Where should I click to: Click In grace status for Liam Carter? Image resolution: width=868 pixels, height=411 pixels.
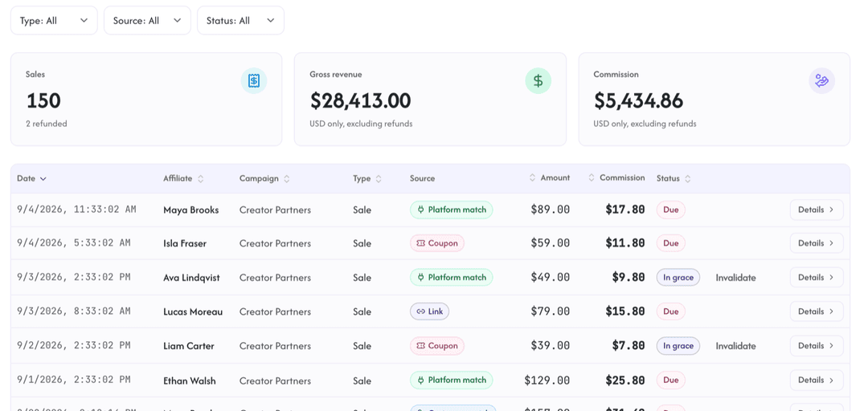click(678, 346)
